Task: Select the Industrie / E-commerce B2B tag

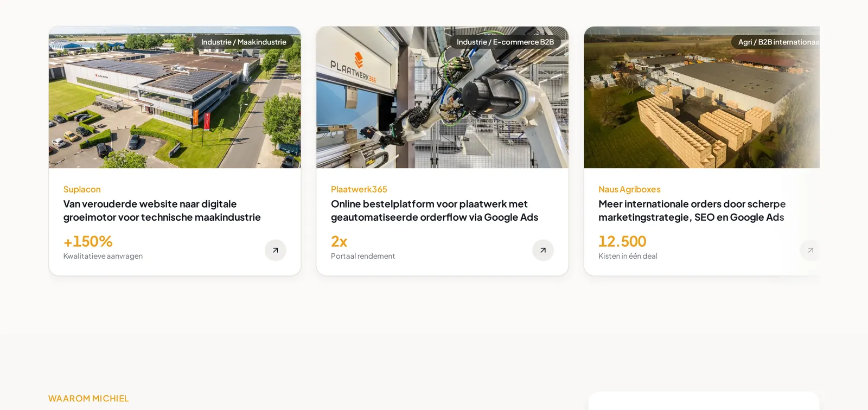Action: 505,42
